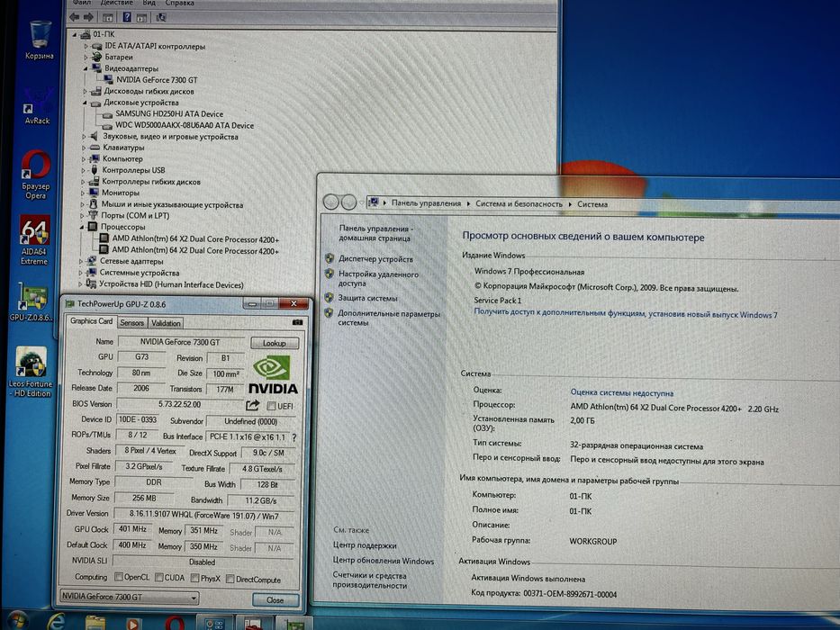
Task: Open the Справка menu in Device Manager
Action: (179, 3)
